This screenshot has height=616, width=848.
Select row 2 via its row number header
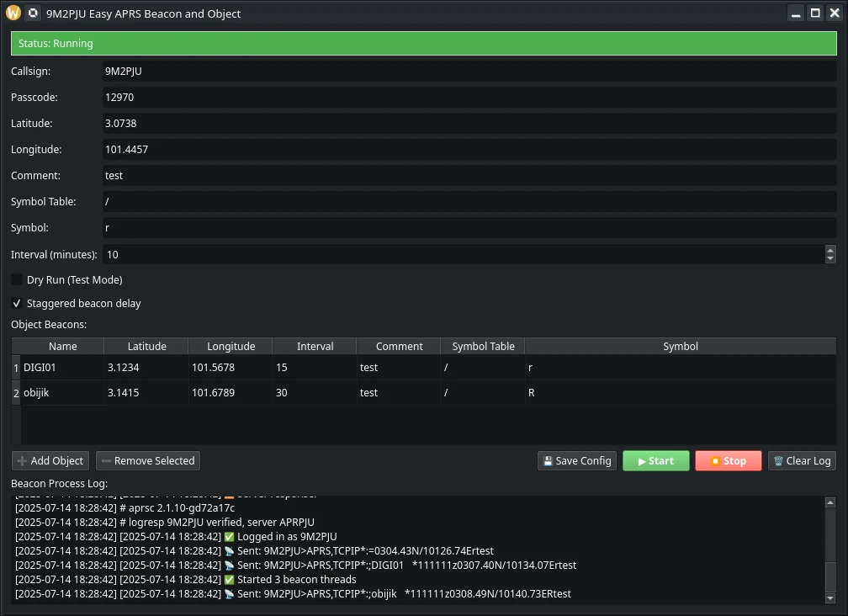(16, 393)
